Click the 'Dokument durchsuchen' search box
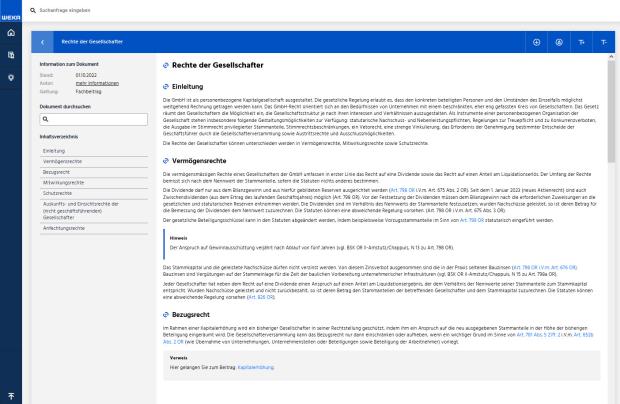620x404 pixels. (x=92, y=118)
